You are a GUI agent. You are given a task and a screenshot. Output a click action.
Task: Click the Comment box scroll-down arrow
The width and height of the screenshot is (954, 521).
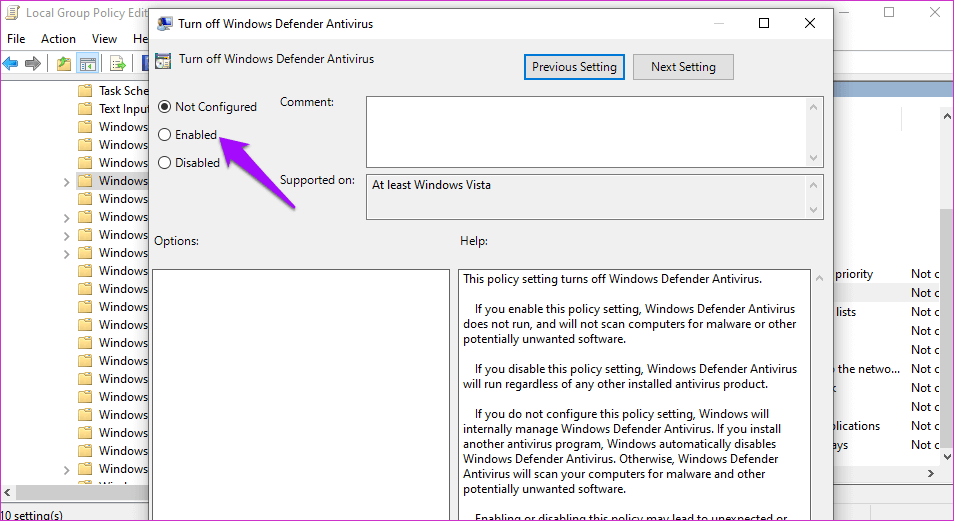pyautogui.click(x=814, y=158)
